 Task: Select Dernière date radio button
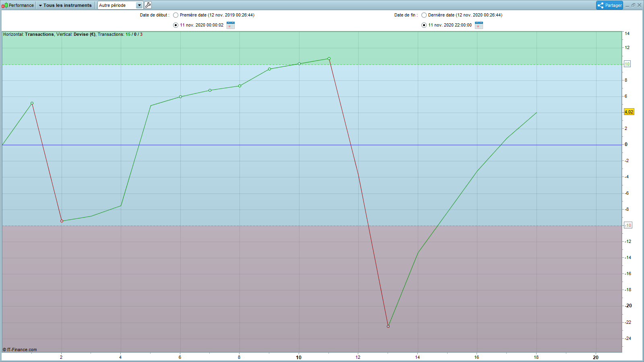tap(424, 15)
